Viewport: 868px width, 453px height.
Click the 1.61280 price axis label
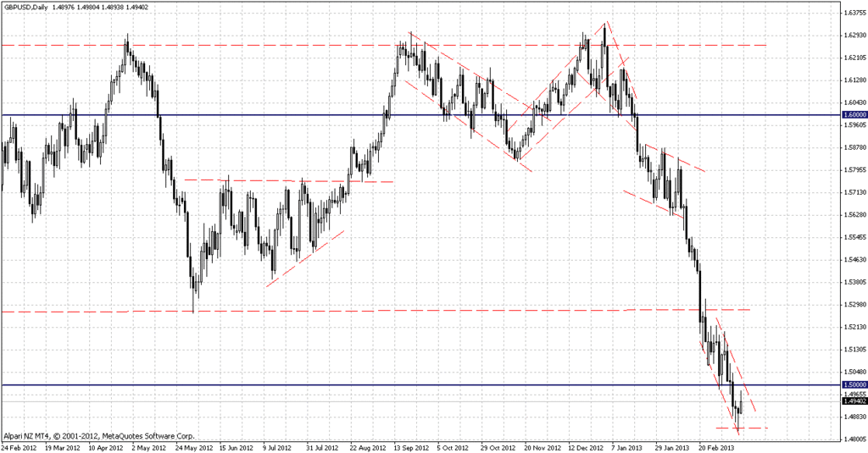(855, 80)
